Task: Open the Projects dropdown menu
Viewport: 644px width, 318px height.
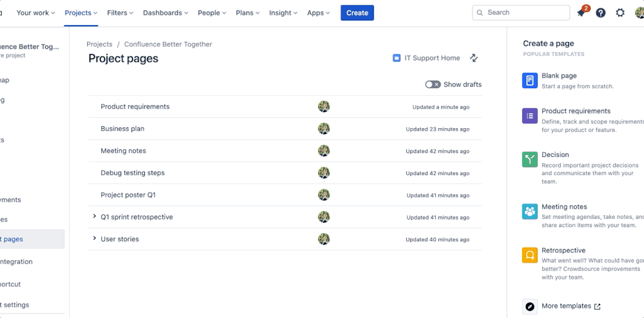Action: (x=81, y=13)
